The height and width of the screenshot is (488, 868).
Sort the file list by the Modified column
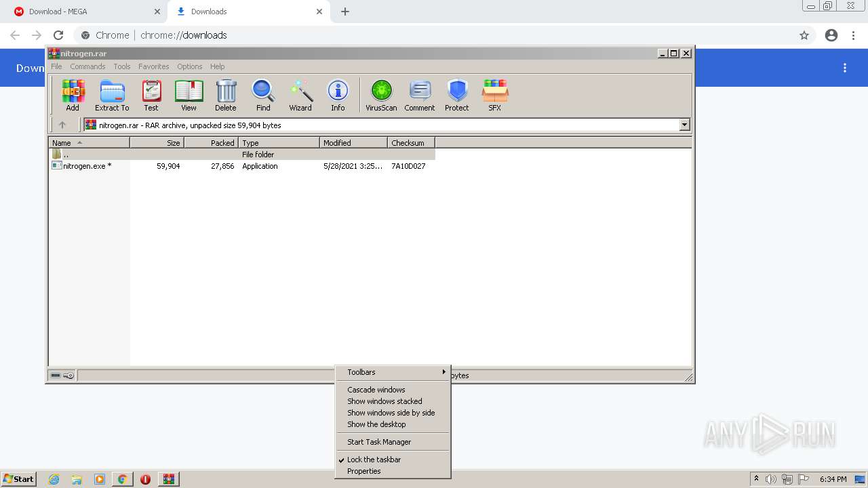tap(353, 143)
